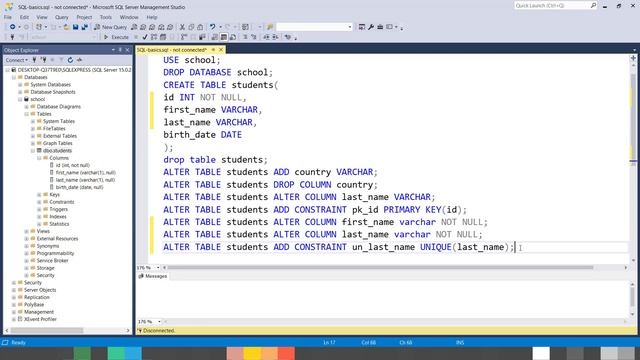Click the Quick Launch search magnifier icon

pos(593,5)
